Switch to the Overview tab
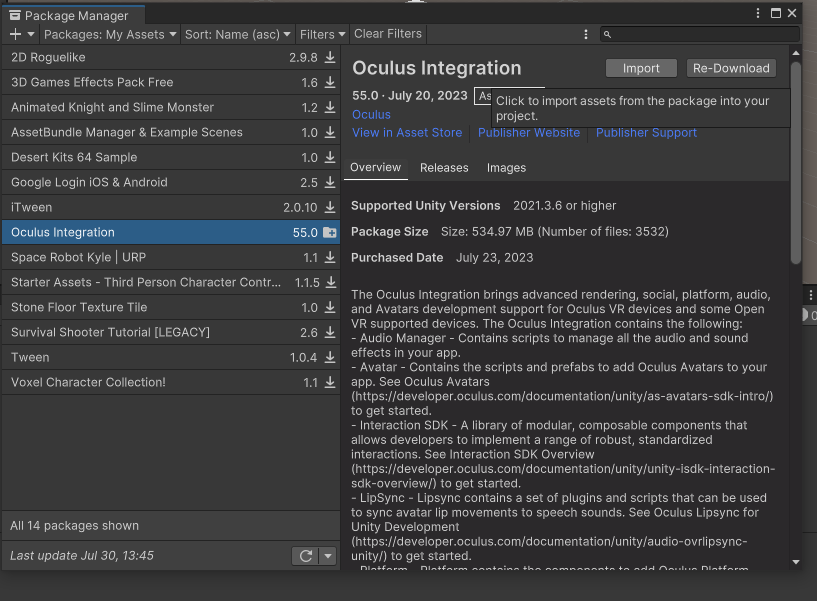This screenshot has width=817, height=601. (375, 167)
